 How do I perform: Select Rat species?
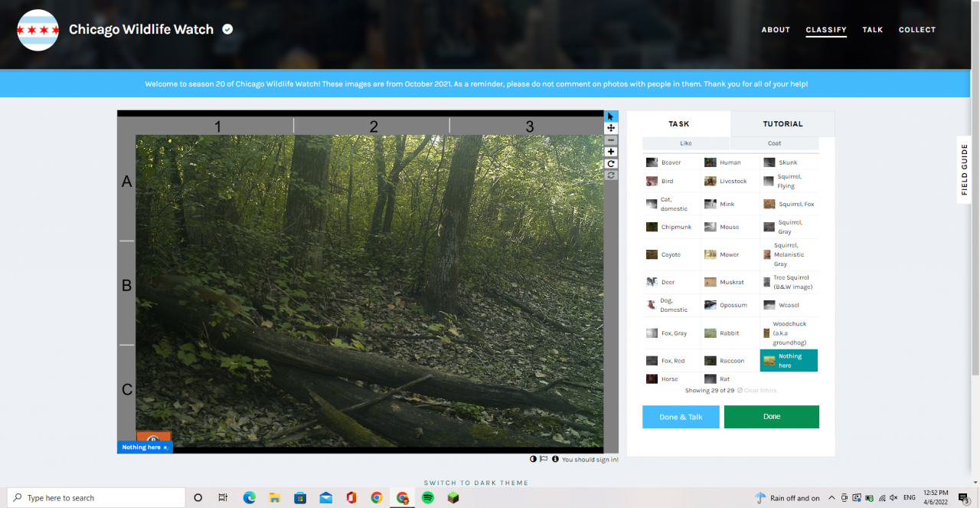tap(730, 379)
